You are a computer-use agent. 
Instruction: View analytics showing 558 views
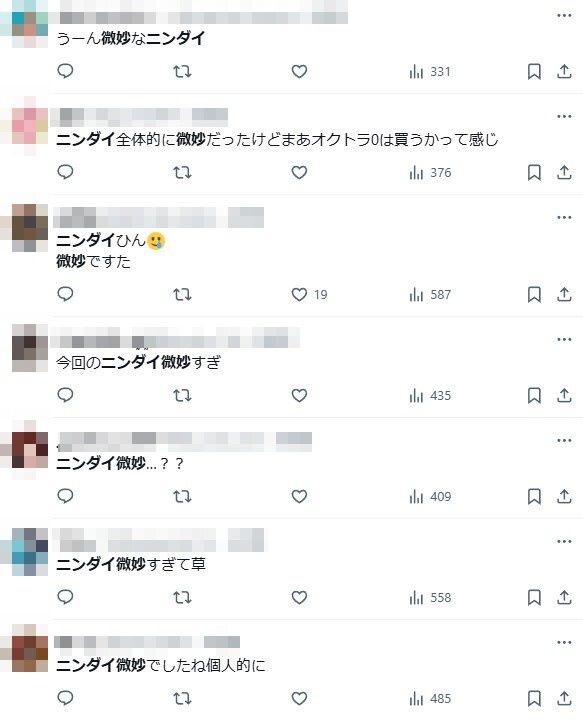pyautogui.click(x=430, y=597)
